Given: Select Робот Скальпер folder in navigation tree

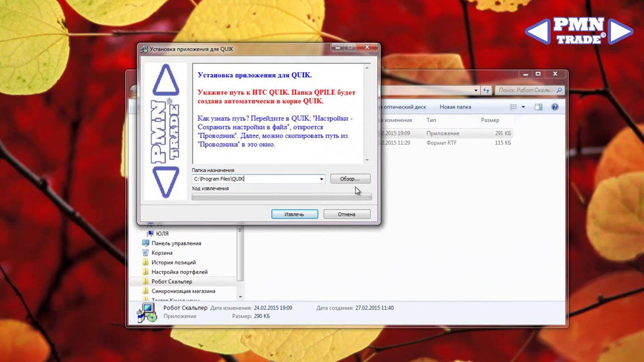Looking at the screenshot, I should pyautogui.click(x=172, y=282).
